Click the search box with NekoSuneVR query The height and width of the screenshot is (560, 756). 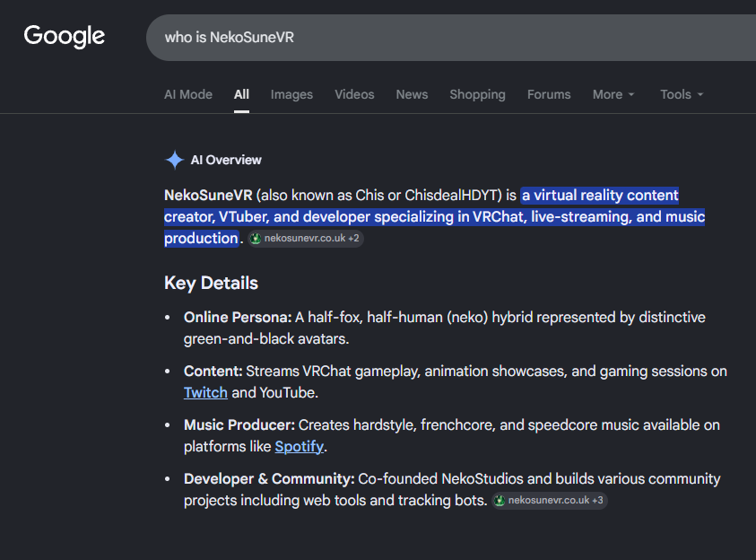[451, 38]
